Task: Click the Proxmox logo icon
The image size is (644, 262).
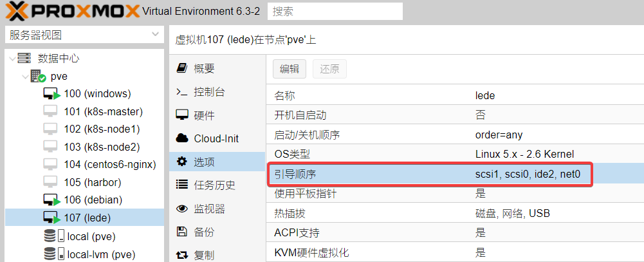Action: [x=17, y=11]
